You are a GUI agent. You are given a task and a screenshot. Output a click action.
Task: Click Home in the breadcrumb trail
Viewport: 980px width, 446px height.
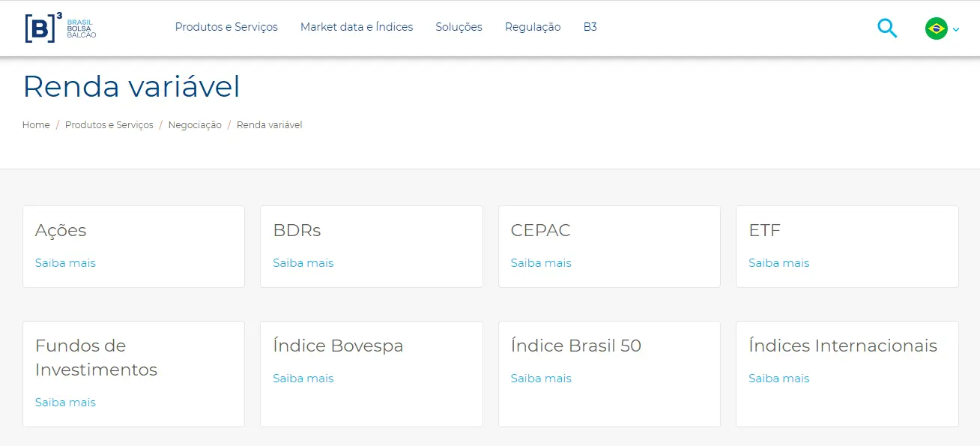[36, 124]
